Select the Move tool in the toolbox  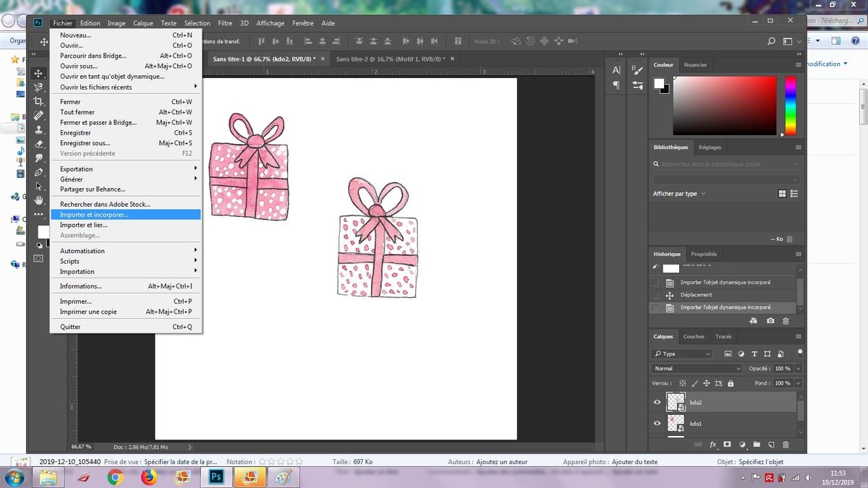pyautogui.click(x=38, y=74)
